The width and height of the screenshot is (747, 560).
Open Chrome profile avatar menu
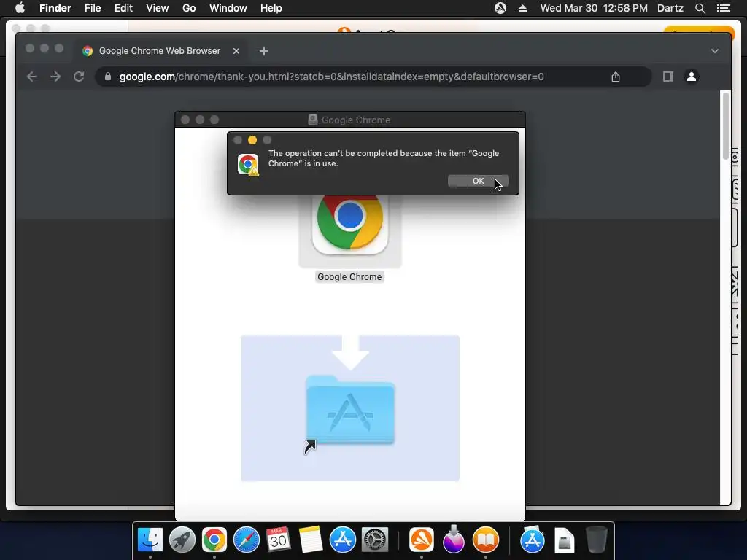pyautogui.click(x=692, y=77)
